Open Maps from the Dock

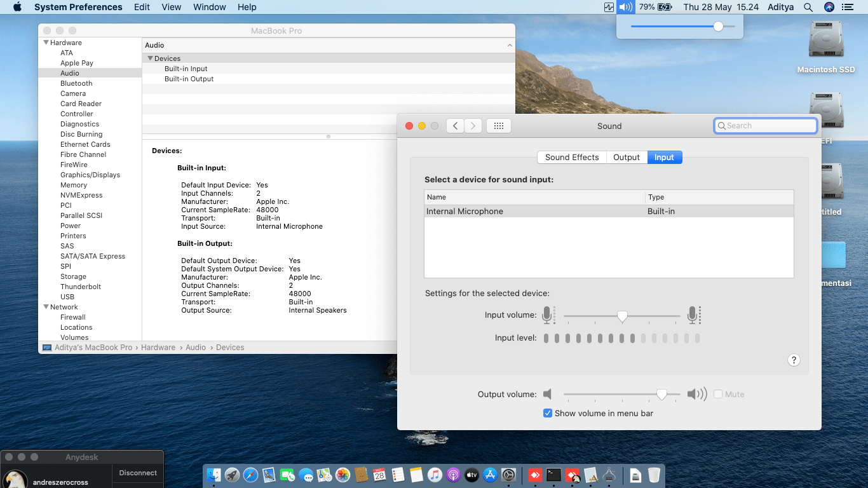324,475
